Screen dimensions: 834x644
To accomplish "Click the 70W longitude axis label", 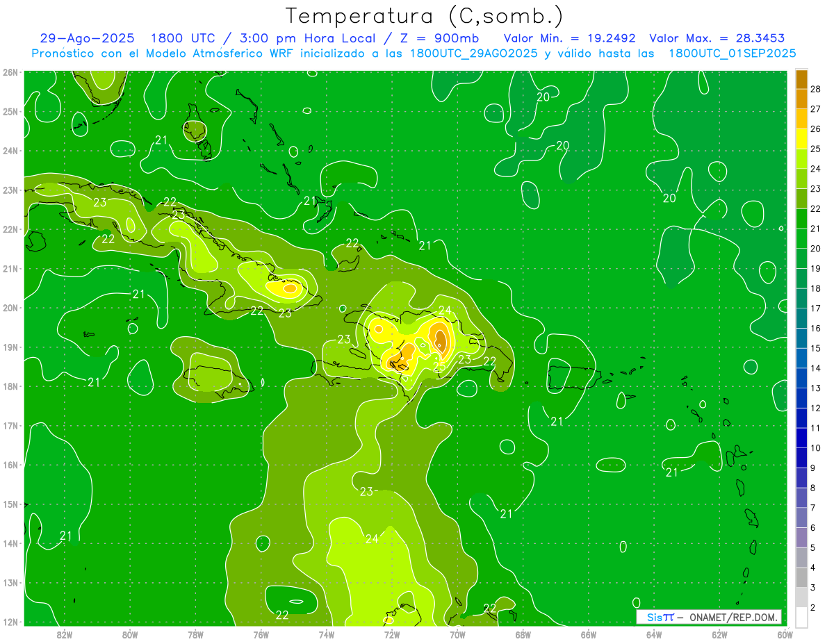I will tap(457, 634).
